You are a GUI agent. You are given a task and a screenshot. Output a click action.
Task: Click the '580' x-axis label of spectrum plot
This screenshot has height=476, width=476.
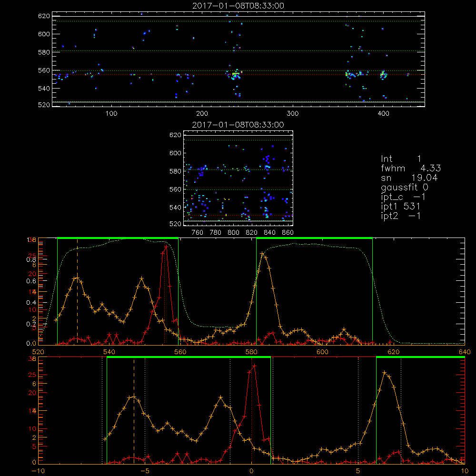coord(251,352)
